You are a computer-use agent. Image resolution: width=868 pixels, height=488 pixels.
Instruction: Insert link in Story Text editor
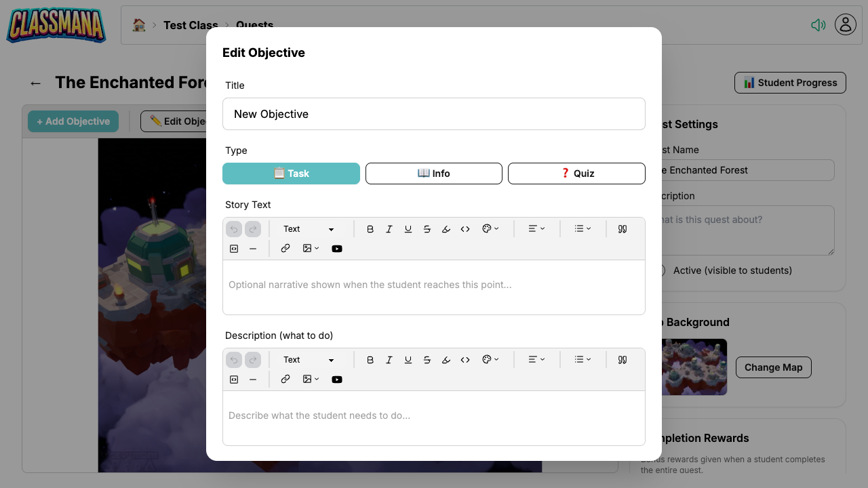[285, 249]
